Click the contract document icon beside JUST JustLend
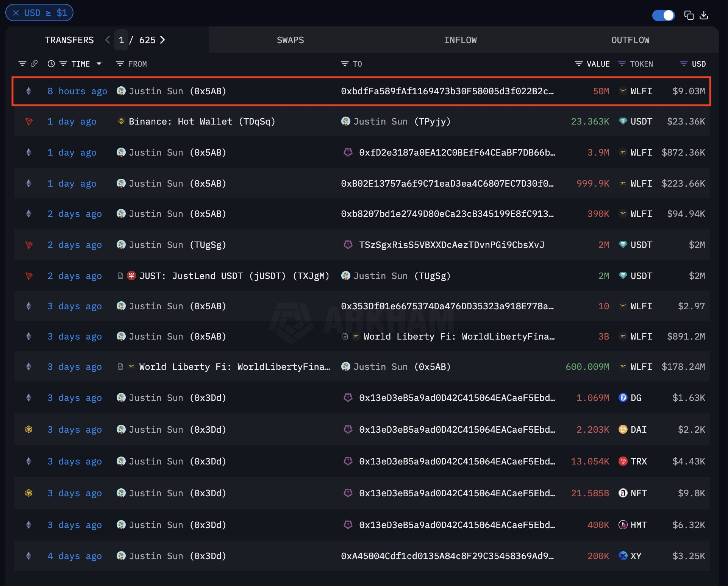Viewport: 728px width, 586px height. (x=120, y=276)
